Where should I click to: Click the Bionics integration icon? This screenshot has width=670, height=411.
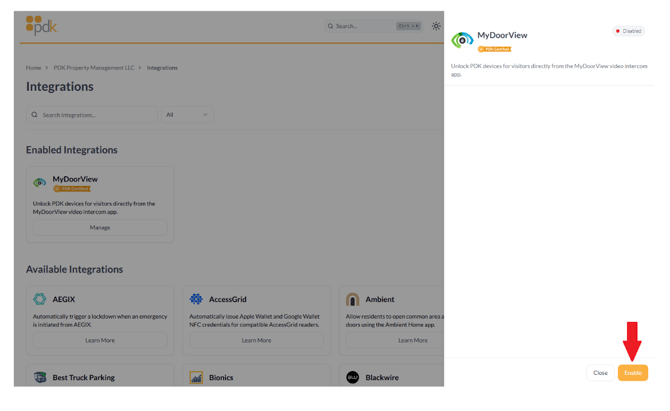(x=196, y=378)
